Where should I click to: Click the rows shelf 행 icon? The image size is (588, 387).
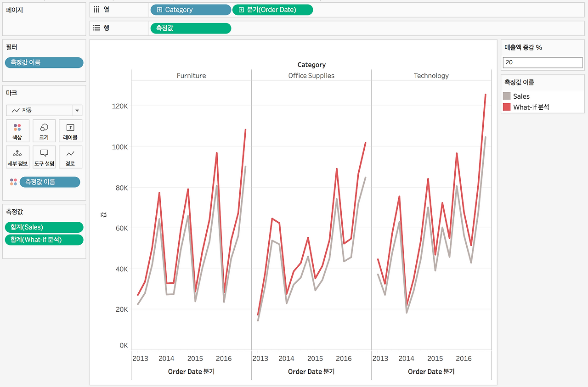pyautogui.click(x=96, y=28)
